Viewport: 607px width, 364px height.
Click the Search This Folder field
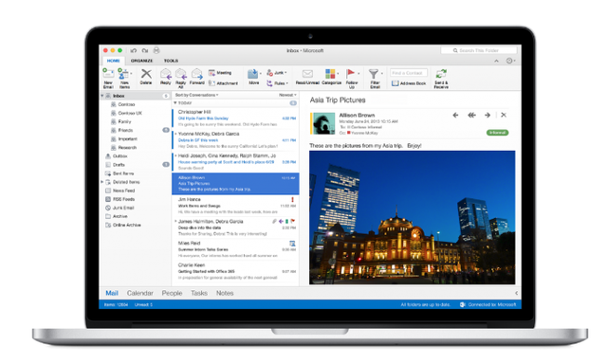point(479,50)
